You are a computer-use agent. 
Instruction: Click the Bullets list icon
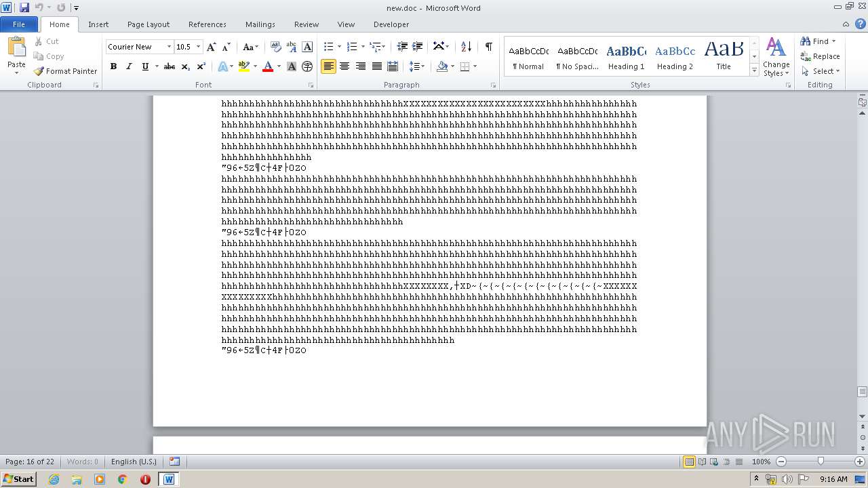[328, 47]
